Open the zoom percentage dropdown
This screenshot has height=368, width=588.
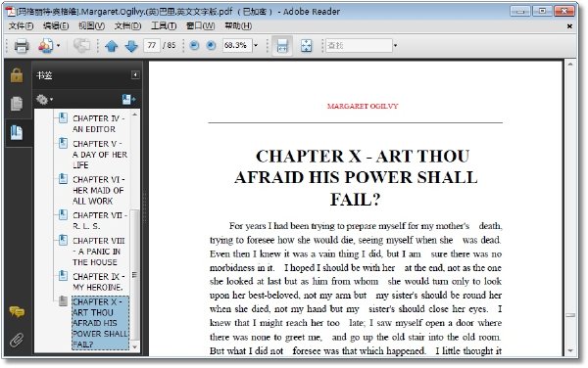pos(256,46)
